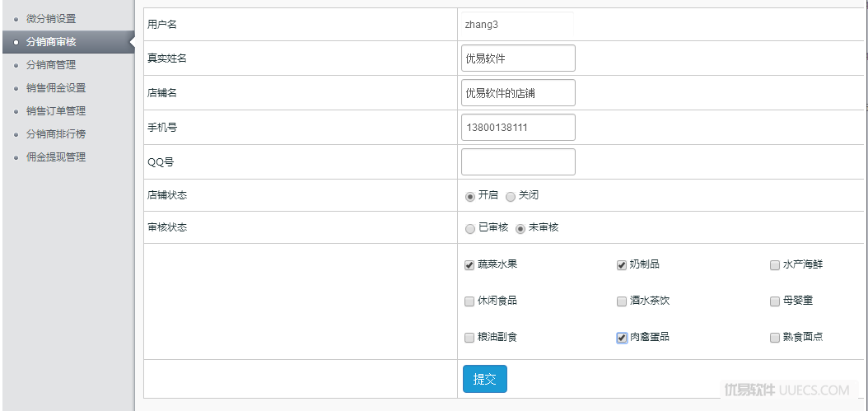Viewport: 868px width, 411px height.
Task: Enable the 水产海鲜 checkbox
Action: (x=774, y=265)
